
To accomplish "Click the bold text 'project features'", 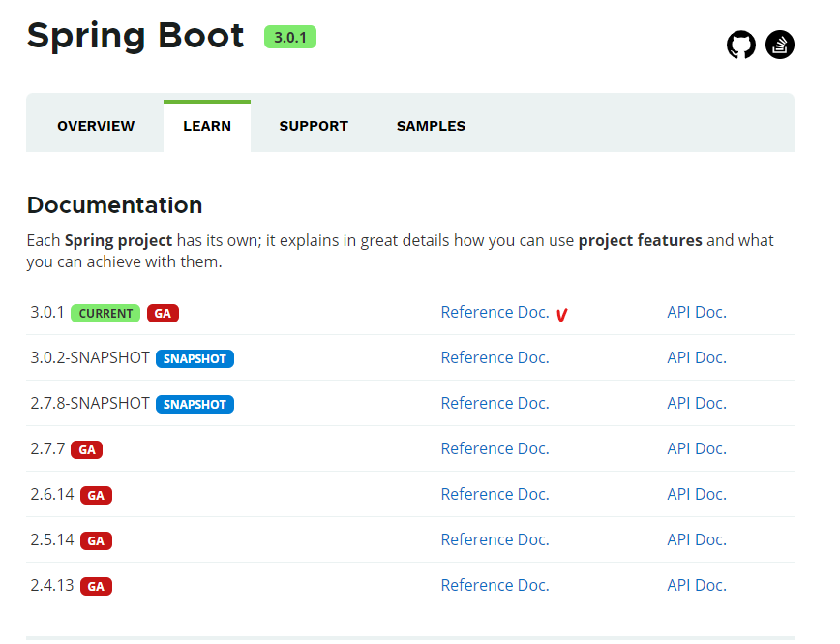I will click(641, 240).
